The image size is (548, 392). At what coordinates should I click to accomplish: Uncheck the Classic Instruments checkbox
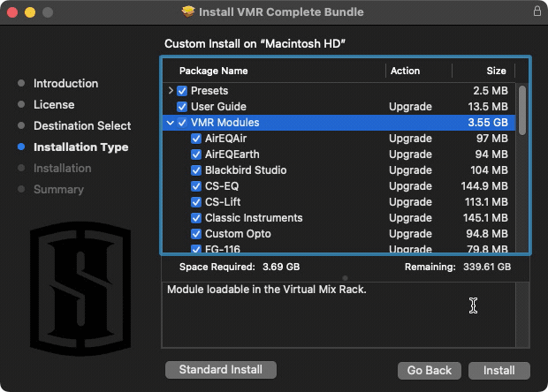196,218
